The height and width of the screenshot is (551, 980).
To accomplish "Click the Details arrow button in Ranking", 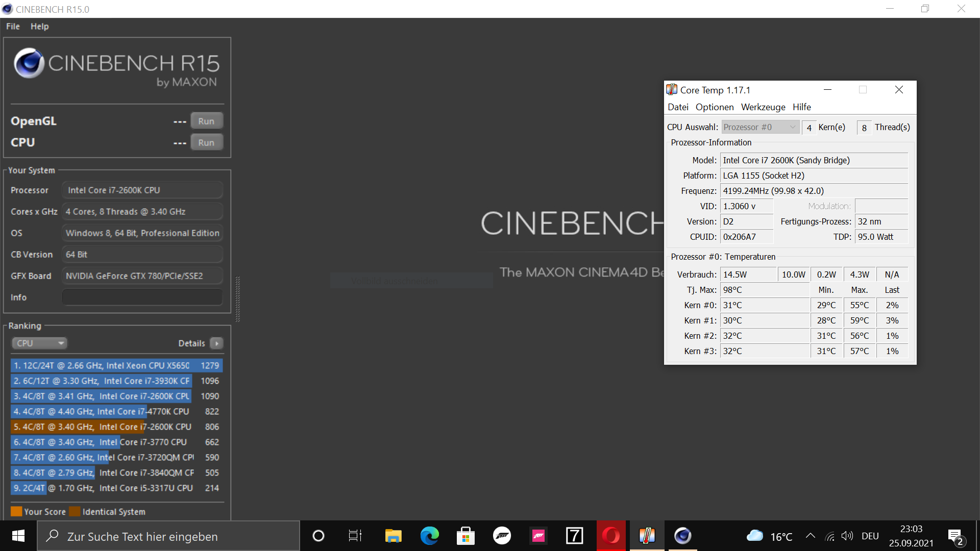I will point(216,343).
